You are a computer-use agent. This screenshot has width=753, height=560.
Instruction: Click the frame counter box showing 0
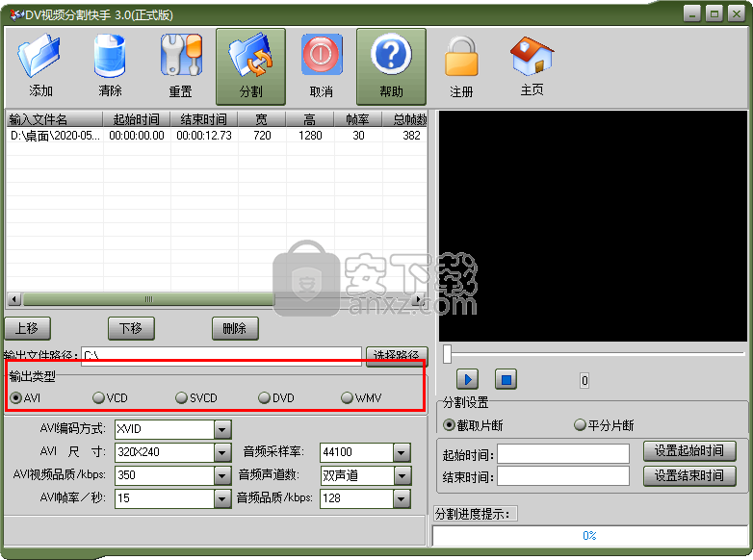point(584,380)
